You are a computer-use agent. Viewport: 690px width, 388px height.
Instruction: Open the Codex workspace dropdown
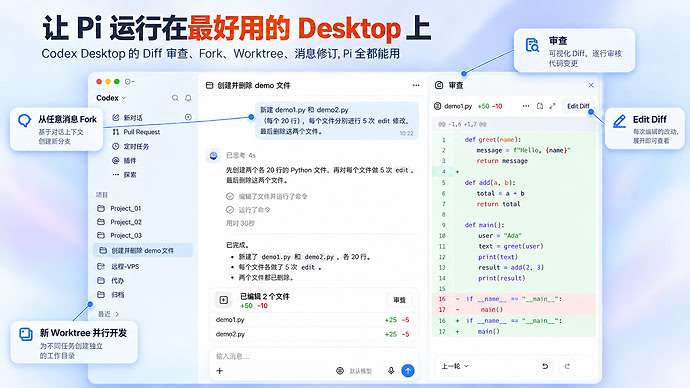[111, 98]
